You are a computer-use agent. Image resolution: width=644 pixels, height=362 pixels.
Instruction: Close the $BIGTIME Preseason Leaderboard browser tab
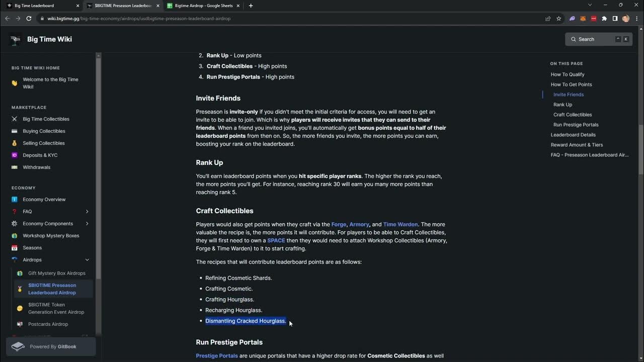click(157, 6)
